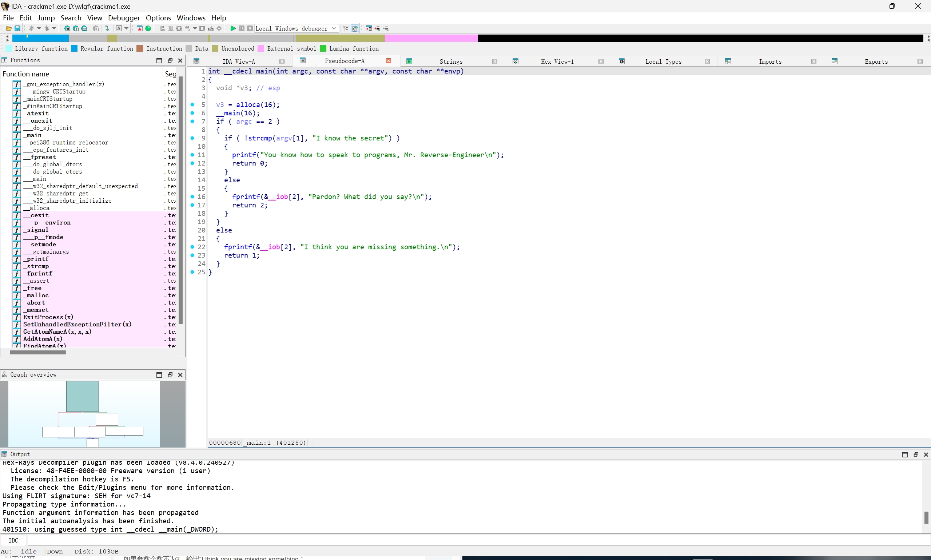Viewport: 931px width, 560px height.
Task: Click the Strings tab icon
Action: (409, 61)
